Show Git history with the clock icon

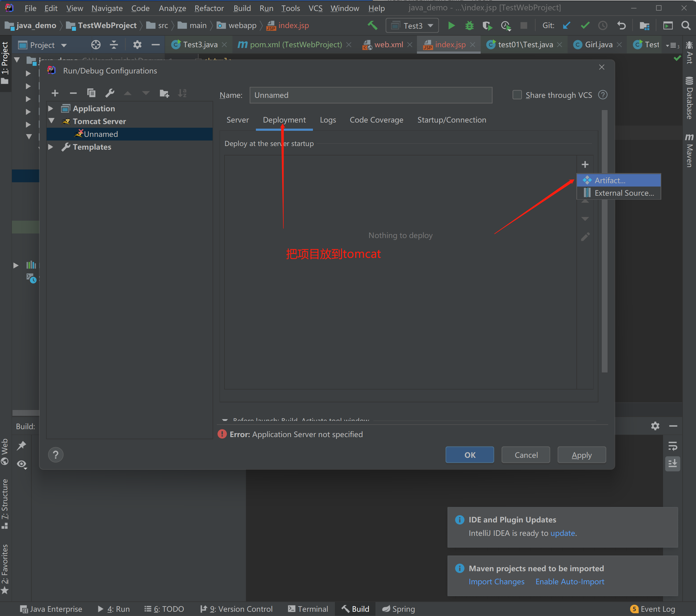[603, 26]
